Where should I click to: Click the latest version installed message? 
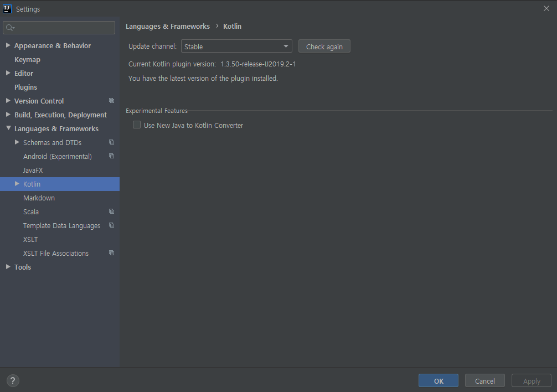[203, 79]
